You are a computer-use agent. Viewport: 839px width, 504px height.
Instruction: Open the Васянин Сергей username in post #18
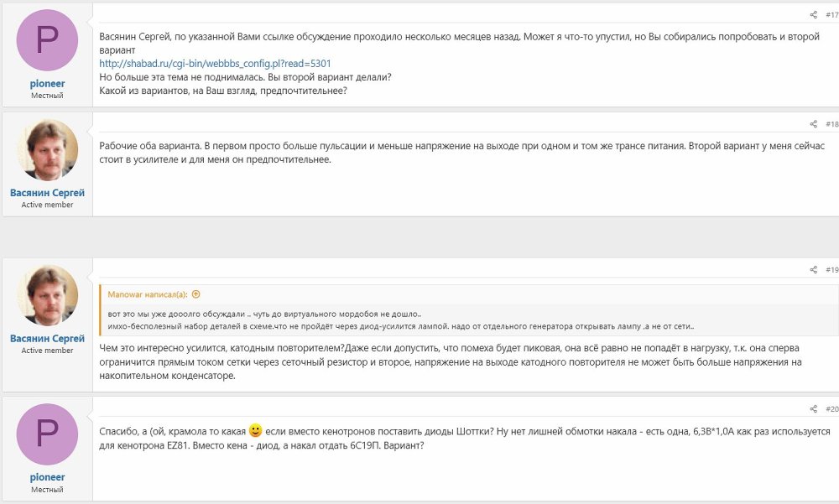(47, 193)
